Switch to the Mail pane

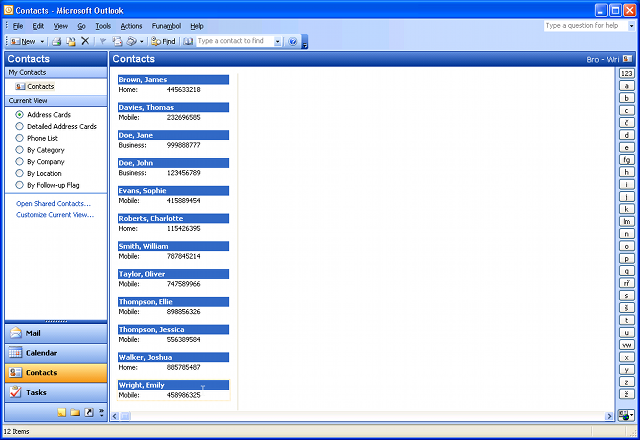pos(56,333)
